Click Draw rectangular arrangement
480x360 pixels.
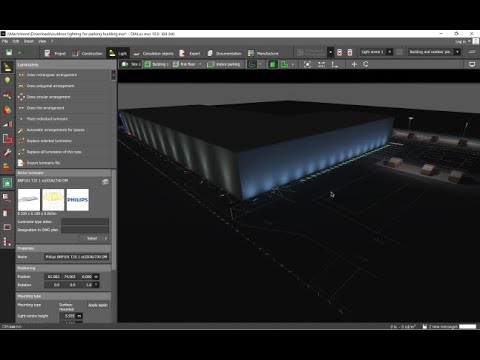[52, 75]
